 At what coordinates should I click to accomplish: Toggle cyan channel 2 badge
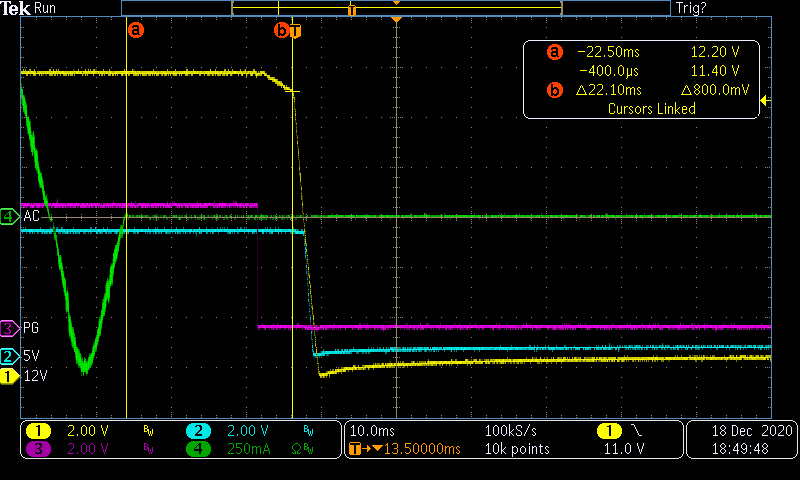click(x=199, y=430)
